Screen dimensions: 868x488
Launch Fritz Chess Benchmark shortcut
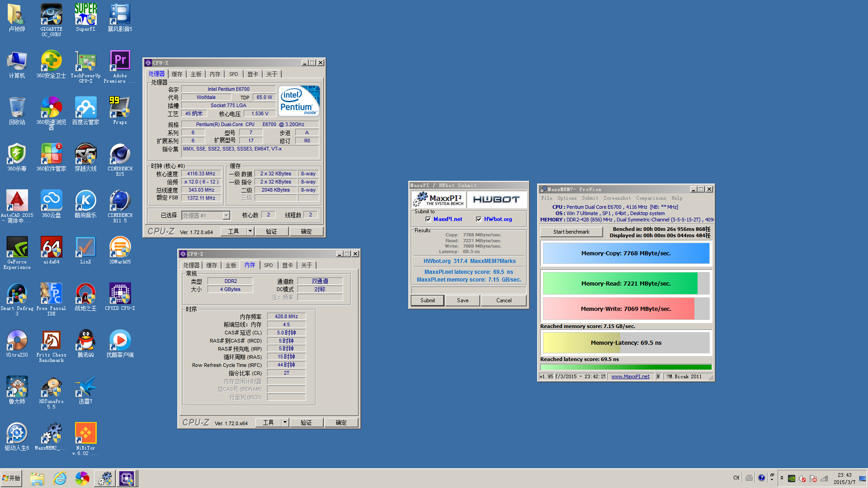coord(51,346)
